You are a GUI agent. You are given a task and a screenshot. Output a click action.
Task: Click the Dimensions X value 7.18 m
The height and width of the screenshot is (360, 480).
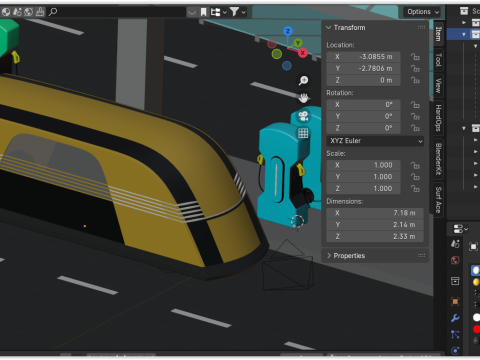(375, 213)
